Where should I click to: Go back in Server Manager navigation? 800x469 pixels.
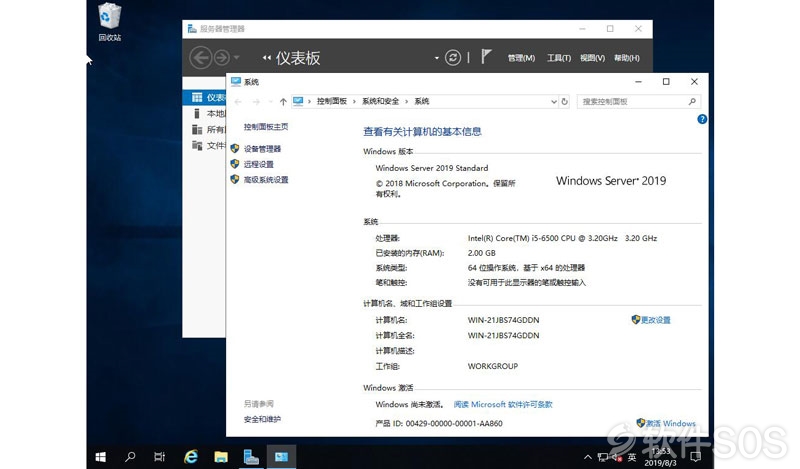point(201,58)
